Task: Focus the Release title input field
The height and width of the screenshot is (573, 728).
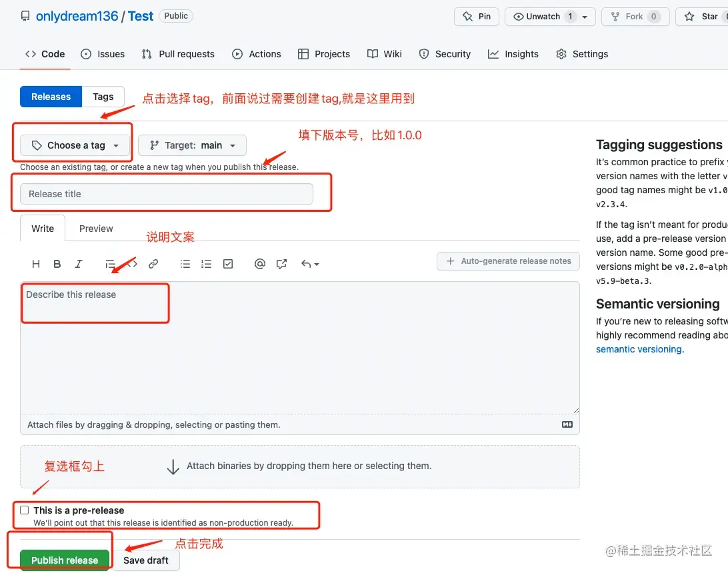Action: 167,194
